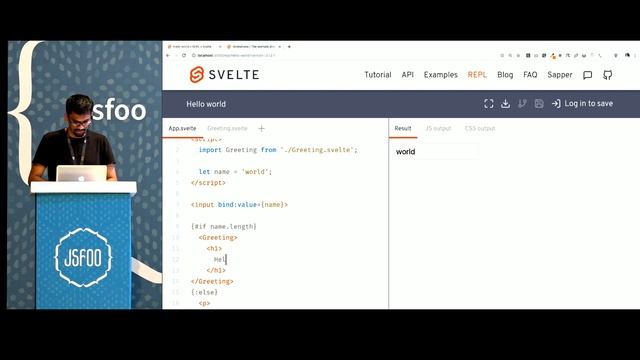Download the project as zip
Screen dimensions: 640x360
505,104
